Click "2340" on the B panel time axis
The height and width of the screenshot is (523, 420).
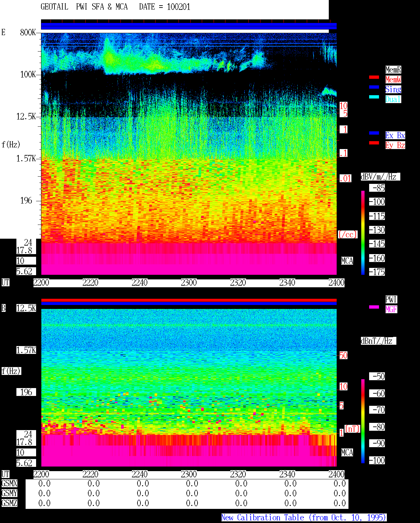click(287, 474)
